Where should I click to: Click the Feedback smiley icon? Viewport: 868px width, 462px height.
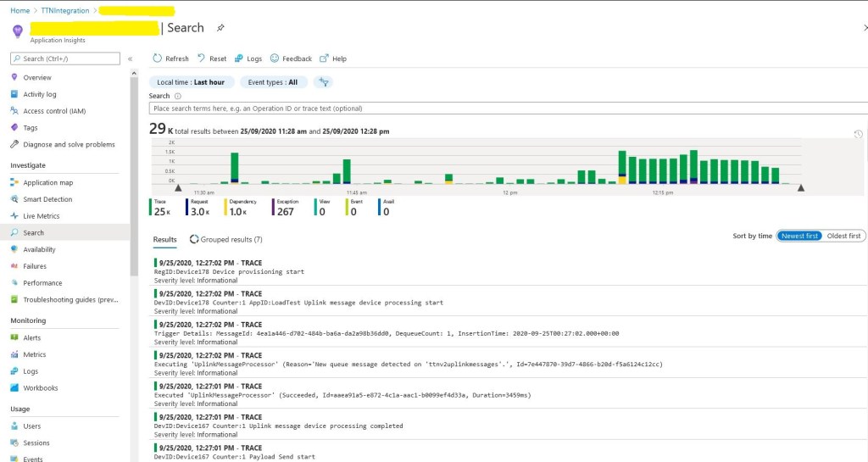pos(275,58)
